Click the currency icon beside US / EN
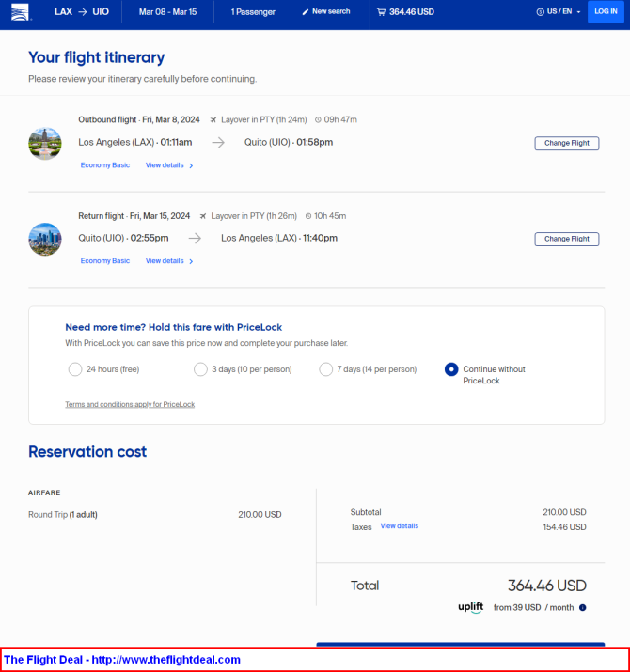This screenshot has height=672, width=630. click(x=541, y=12)
